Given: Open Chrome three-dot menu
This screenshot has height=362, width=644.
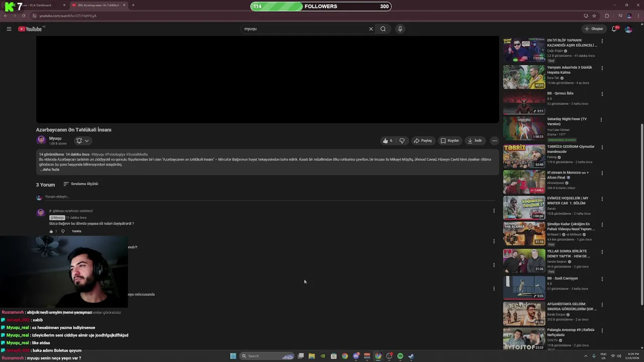Looking at the screenshot, I should (x=638, y=16).
